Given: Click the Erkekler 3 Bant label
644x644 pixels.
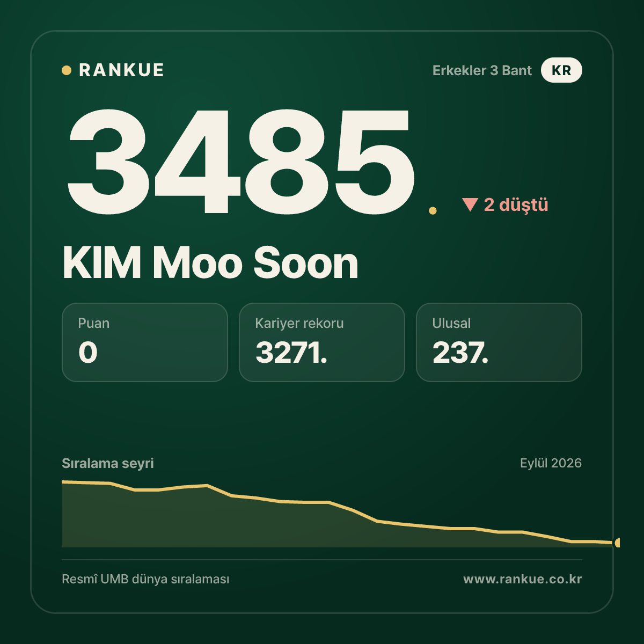Looking at the screenshot, I should click(482, 70).
